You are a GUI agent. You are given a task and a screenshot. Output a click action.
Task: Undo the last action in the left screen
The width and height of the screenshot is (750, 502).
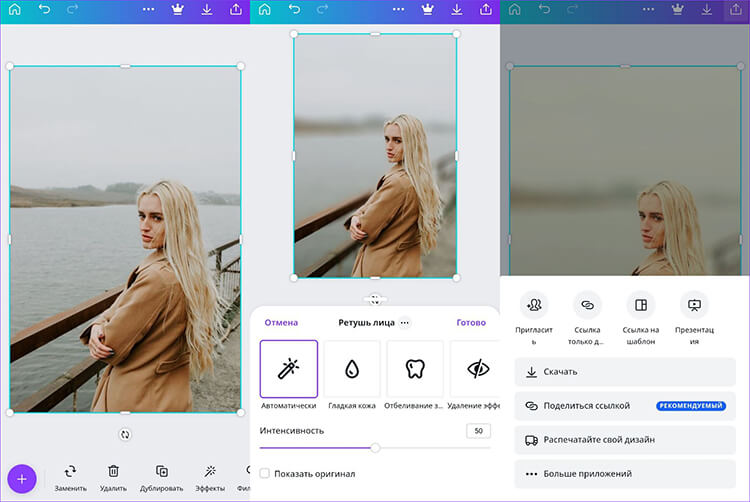coord(44,9)
